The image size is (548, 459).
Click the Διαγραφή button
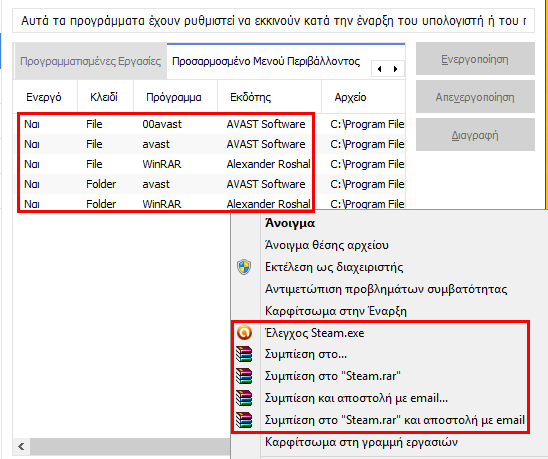(475, 135)
